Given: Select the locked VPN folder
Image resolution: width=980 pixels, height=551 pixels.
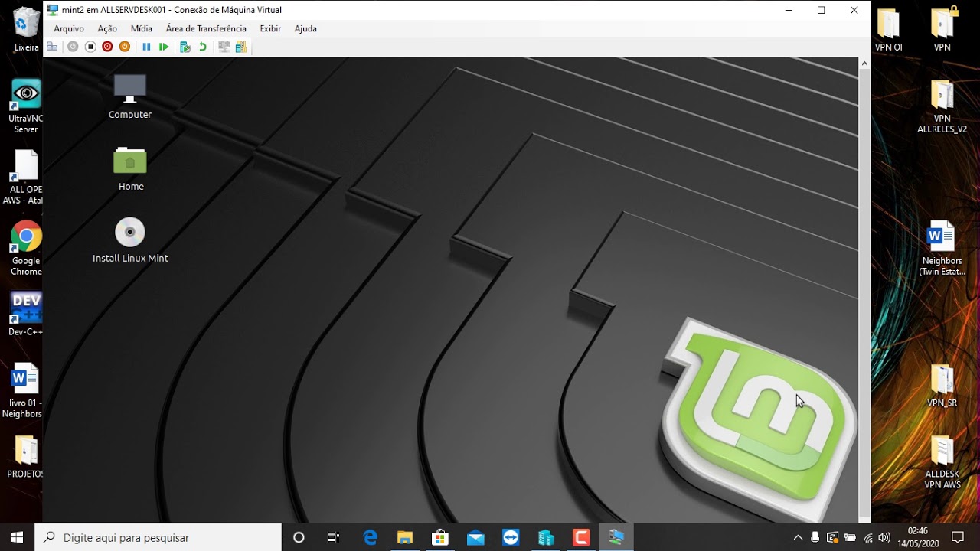Looking at the screenshot, I should (942, 30).
